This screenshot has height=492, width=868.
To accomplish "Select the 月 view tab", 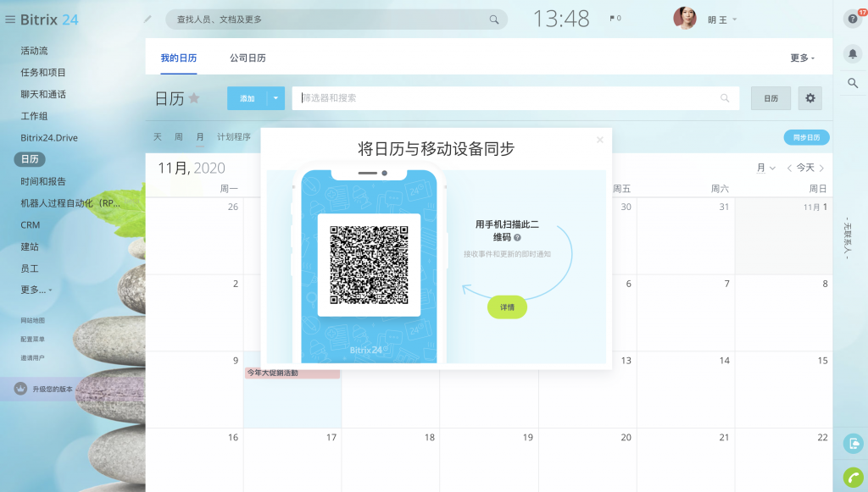I will click(x=200, y=136).
